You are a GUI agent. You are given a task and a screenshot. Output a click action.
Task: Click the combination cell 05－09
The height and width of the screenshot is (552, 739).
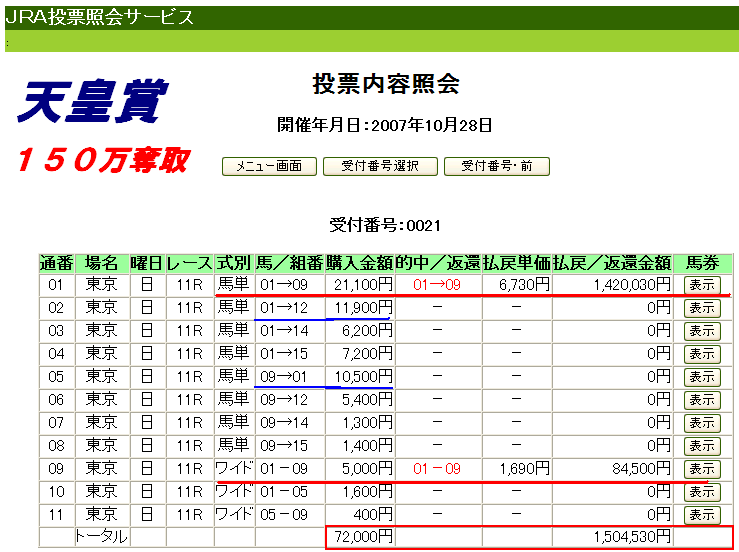[x=284, y=515]
